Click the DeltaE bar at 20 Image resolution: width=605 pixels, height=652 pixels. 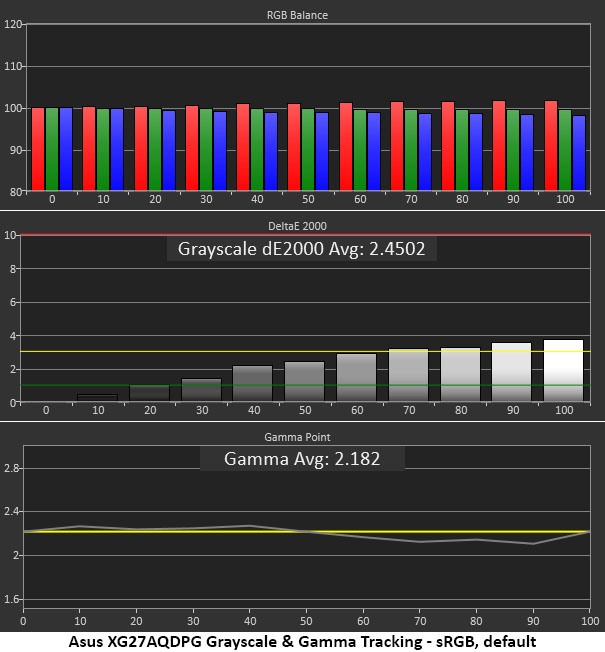coord(150,393)
